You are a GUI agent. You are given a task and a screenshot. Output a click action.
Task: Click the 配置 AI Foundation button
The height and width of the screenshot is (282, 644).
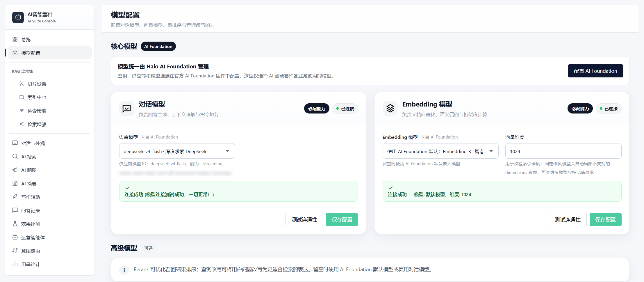(595, 71)
